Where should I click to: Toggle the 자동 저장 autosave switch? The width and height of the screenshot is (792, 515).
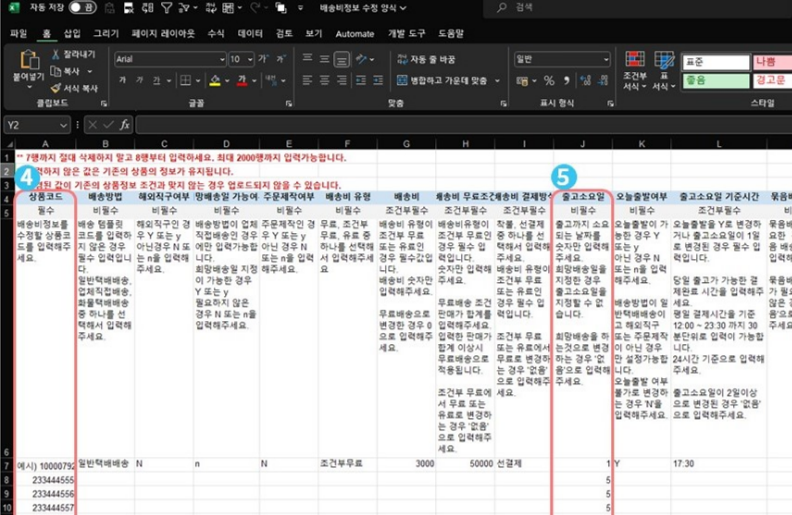click(82, 8)
